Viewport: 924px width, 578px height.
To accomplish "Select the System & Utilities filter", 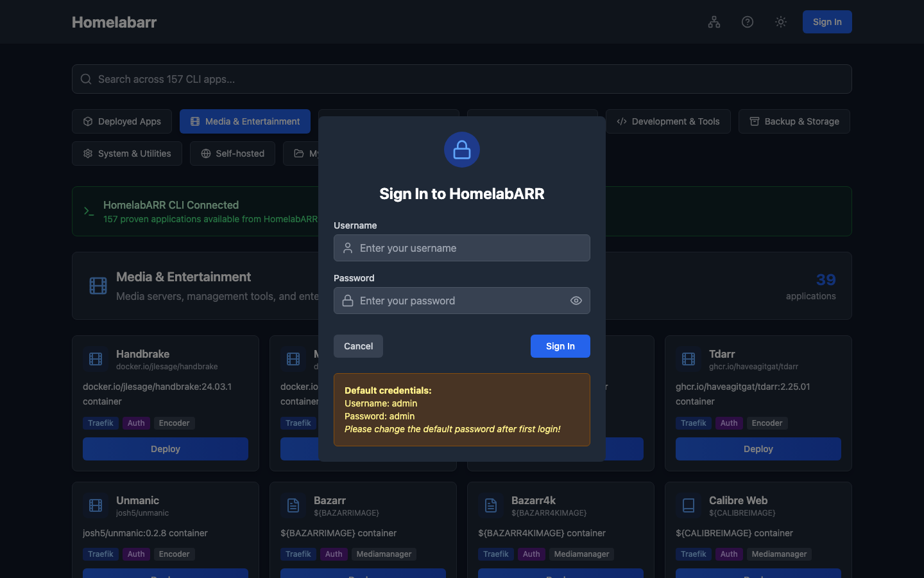I will [x=126, y=153].
